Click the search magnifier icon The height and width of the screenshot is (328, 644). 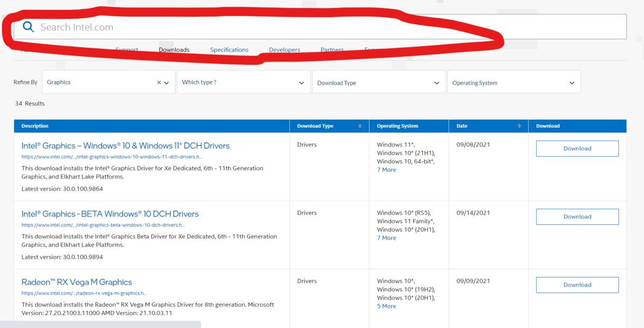(28, 27)
